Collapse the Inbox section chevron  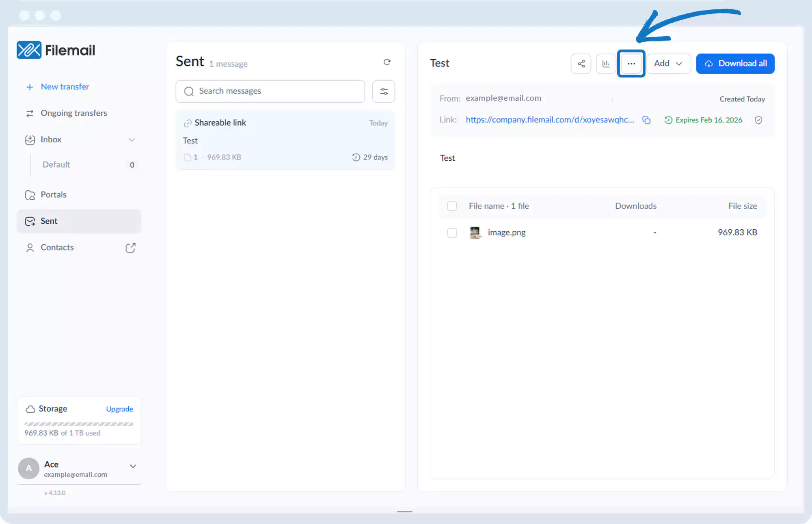click(132, 140)
